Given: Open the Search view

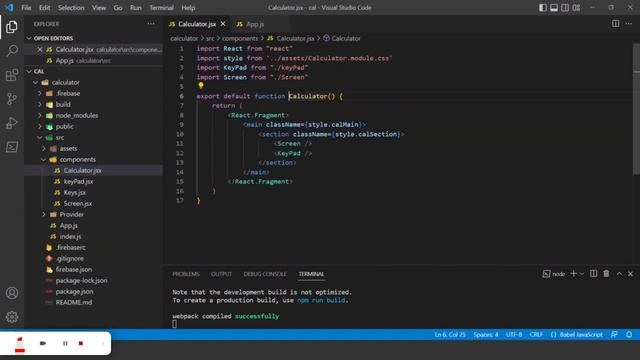Looking at the screenshot, I should pyautogui.click(x=12, y=51).
